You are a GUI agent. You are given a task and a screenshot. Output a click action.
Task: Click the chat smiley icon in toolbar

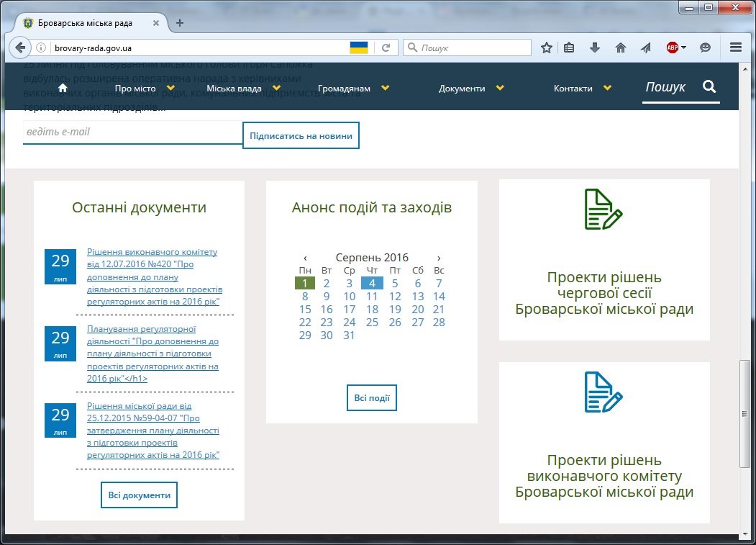coord(705,48)
